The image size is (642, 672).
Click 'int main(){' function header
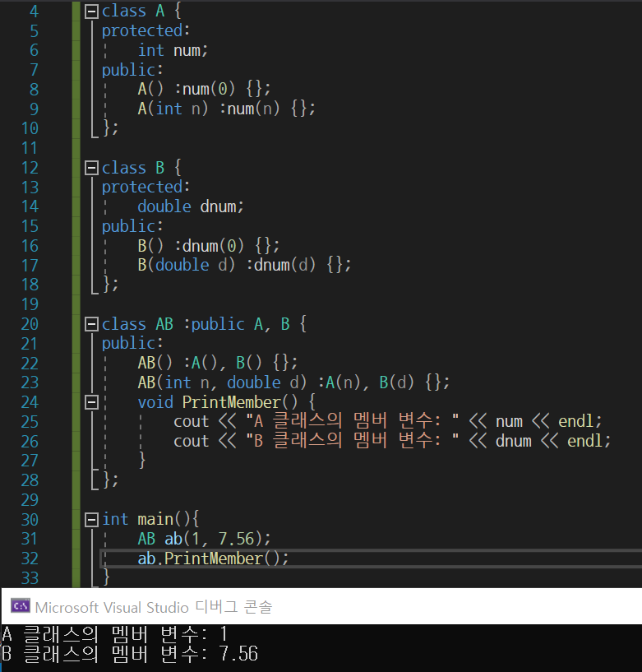[x=150, y=520]
